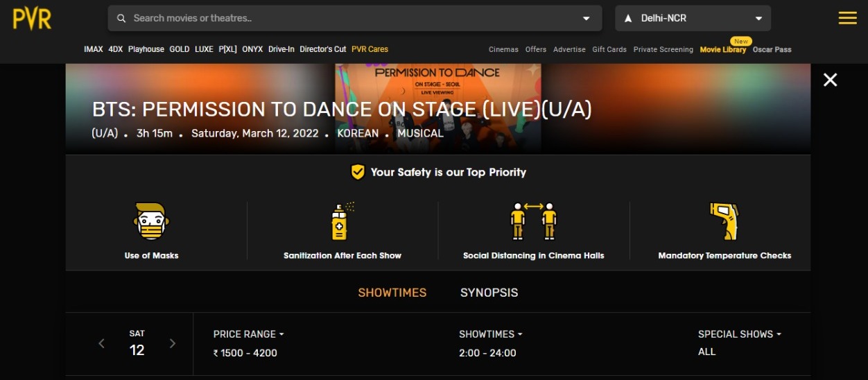Expand the Showtimes filter dropdown
Screen dimensions: 868x380
coord(491,334)
